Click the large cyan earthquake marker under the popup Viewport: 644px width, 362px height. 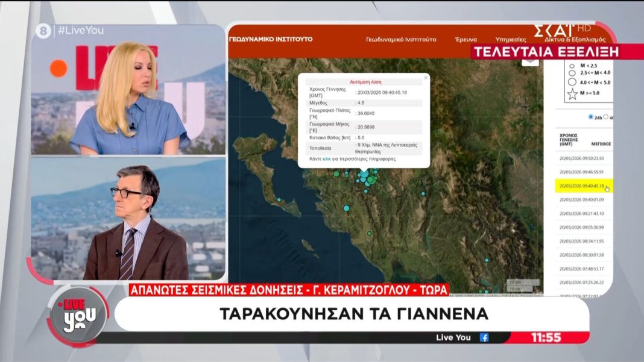364,173
